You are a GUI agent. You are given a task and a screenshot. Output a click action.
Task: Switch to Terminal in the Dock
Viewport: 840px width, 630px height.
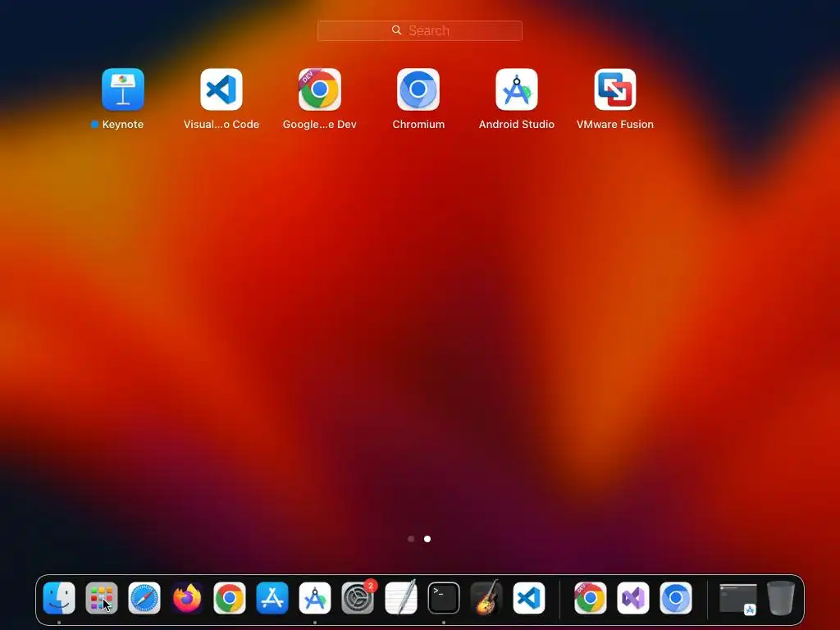tap(444, 598)
